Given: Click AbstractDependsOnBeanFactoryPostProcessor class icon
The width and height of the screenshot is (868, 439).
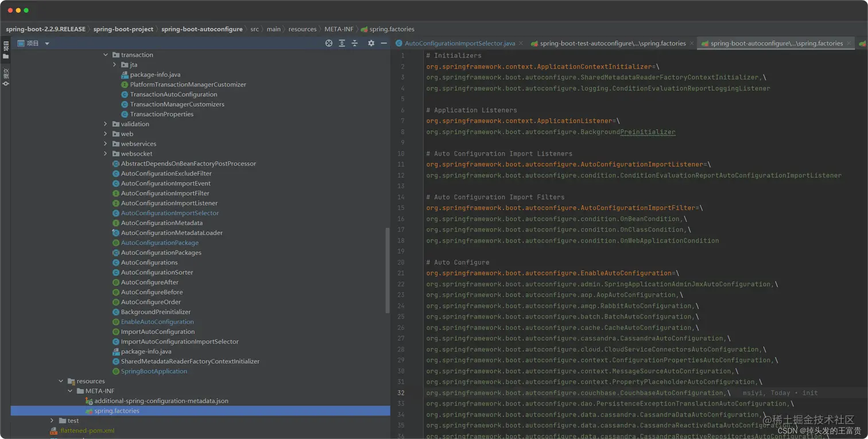Looking at the screenshot, I should point(116,164).
